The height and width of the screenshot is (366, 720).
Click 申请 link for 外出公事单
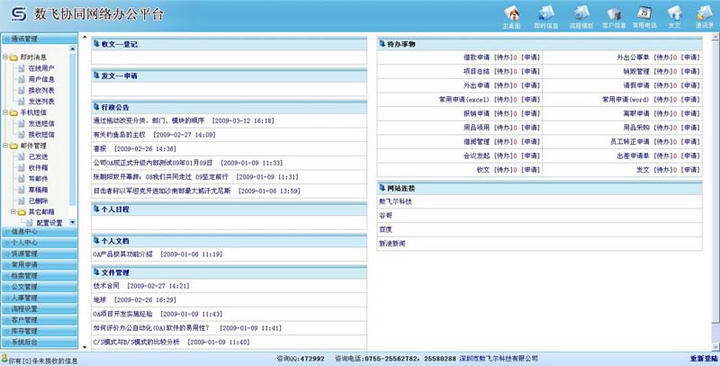tap(691, 57)
